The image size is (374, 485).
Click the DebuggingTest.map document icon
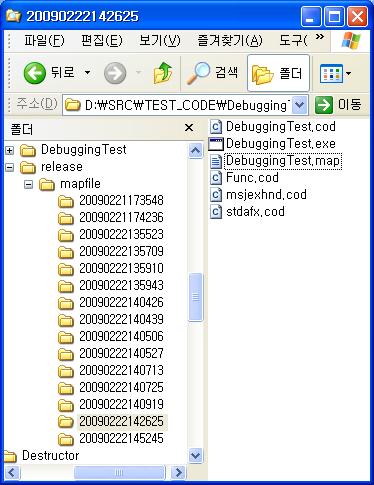click(x=216, y=161)
